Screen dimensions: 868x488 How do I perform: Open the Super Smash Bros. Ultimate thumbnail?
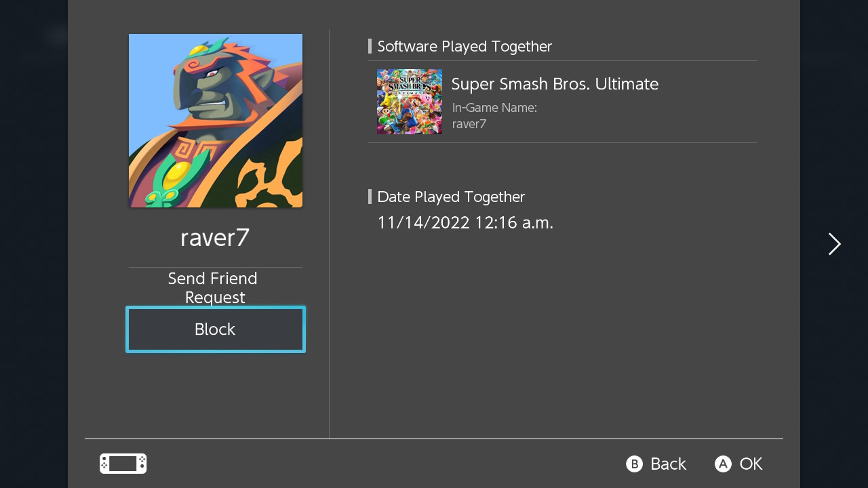410,102
